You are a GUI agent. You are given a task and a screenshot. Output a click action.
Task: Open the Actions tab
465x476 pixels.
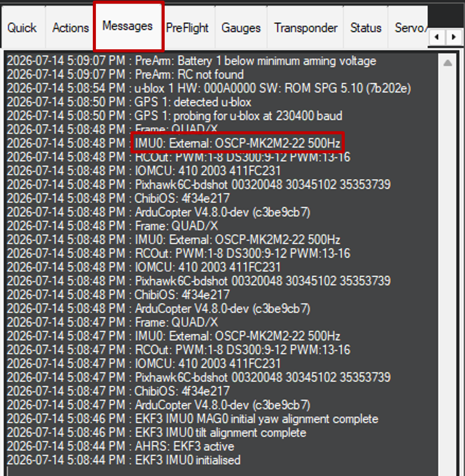pyautogui.click(x=71, y=28)
